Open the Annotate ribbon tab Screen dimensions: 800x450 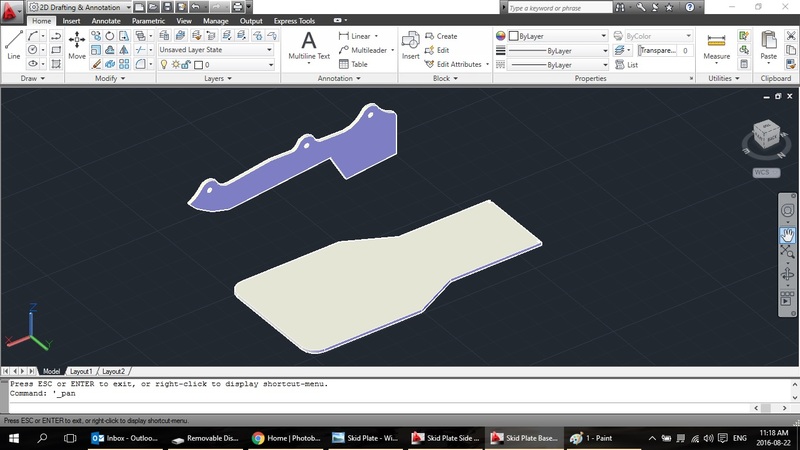coord(106,21)
